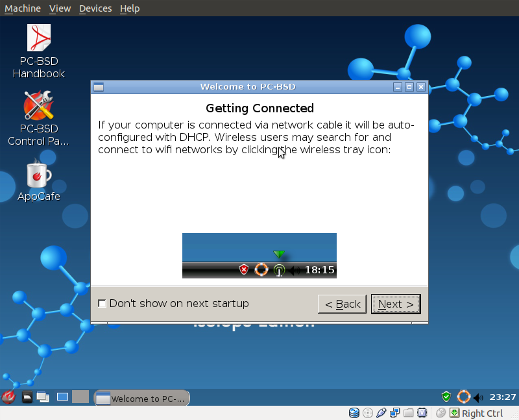Open the PC-BSD start menu flame icon
Screen dimensions: 519x420
8,397
